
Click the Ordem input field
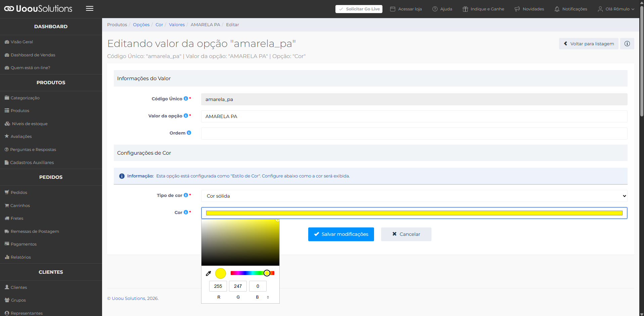(414, 134)
